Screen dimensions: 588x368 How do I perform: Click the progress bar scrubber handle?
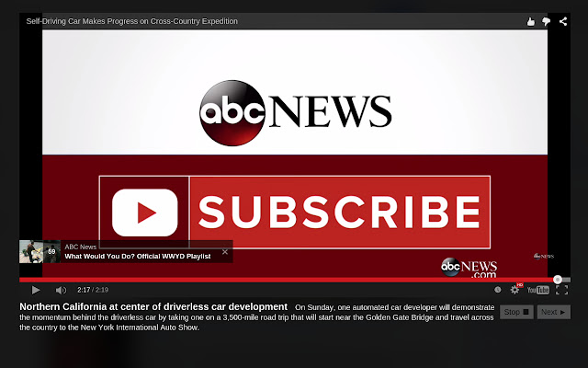(558, 280)
